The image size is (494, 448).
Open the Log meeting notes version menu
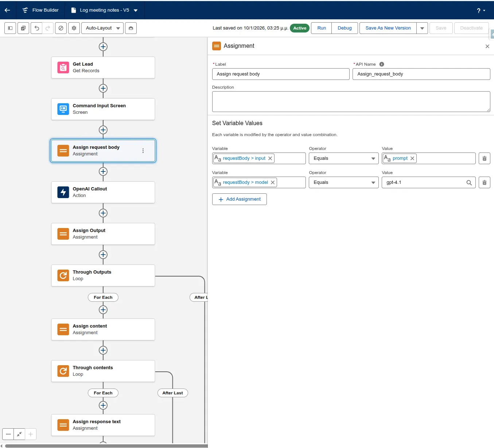point(135,10)
